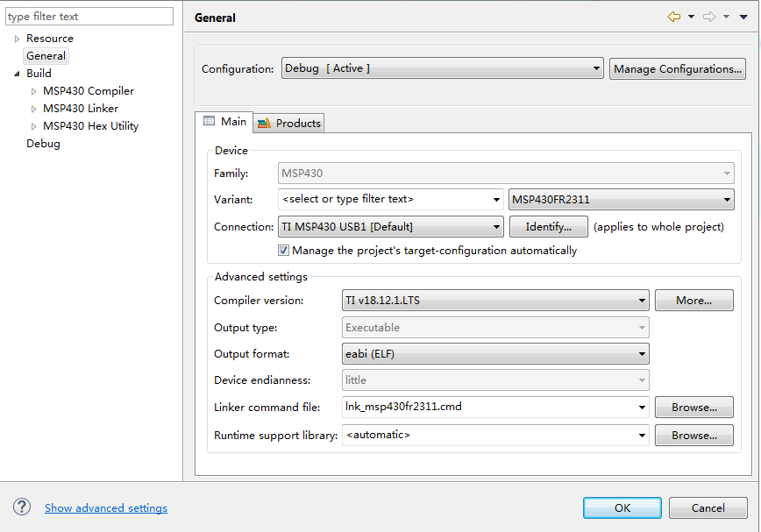Toggle manage target-configuration automatically checkbox
This screenshot has width=761, height=532.
(x=284, y=250)
